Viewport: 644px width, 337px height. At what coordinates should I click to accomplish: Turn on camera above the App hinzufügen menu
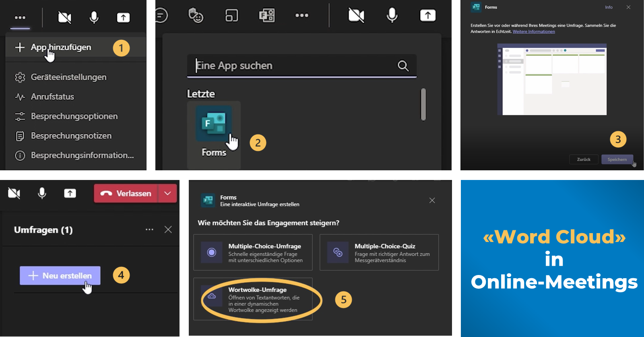click(64, 17)
